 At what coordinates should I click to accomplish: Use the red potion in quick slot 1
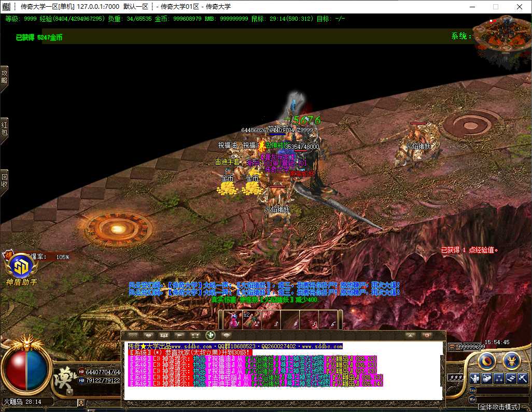(x=234, y=320)
